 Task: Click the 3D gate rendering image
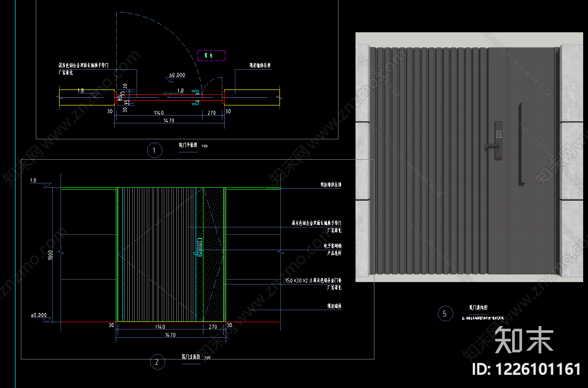point(469,157)
